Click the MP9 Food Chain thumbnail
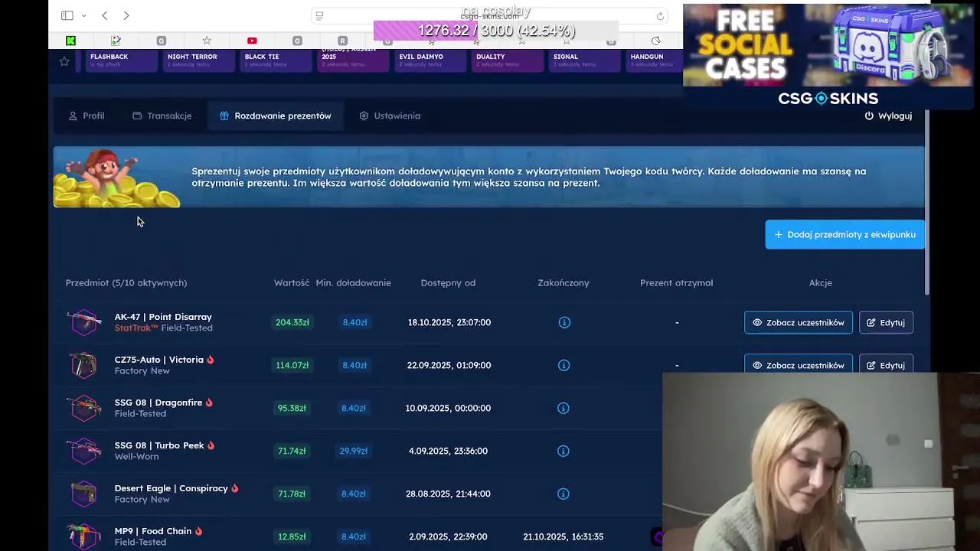This screenshot has height=551, width=980. pyautogui.click(x=83, y=536)
